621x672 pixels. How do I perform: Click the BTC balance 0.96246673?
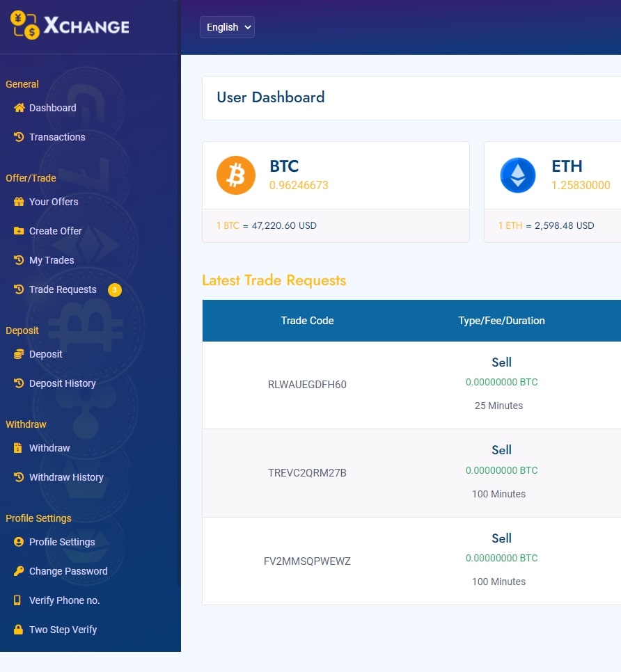point(299,185)
